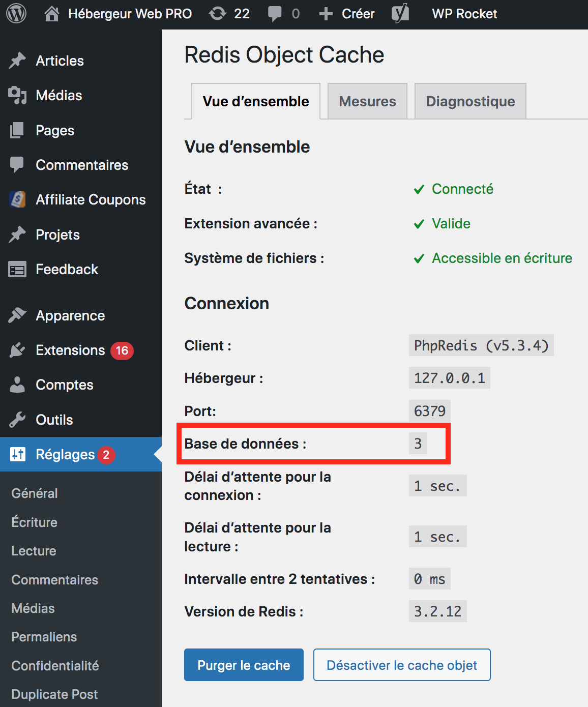Switch to the Mesures tab

coord(367,101)
